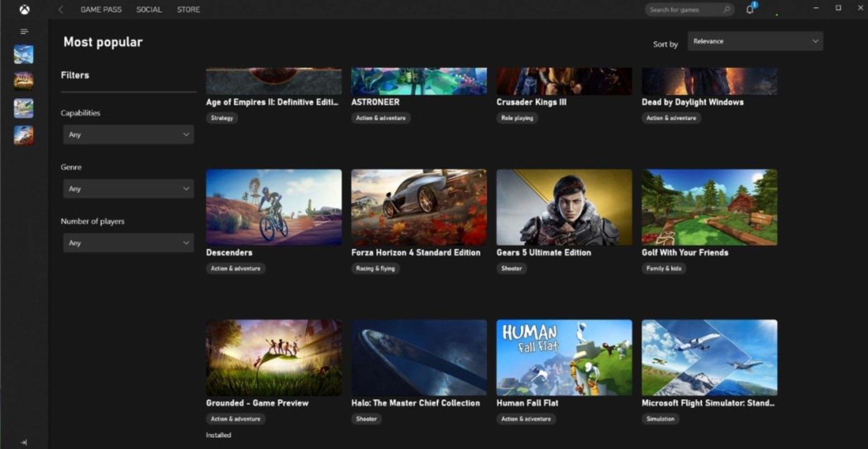Click Microsoft Flight Simulator title text

[708, 403]
